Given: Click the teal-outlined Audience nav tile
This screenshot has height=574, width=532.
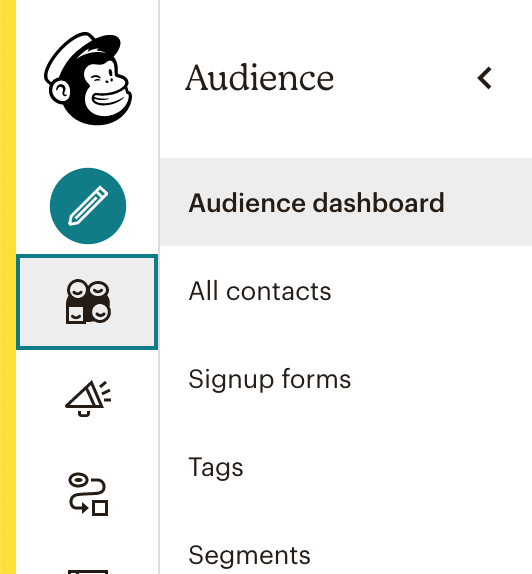Looking at the screenshot, I should tap(87, 302).
